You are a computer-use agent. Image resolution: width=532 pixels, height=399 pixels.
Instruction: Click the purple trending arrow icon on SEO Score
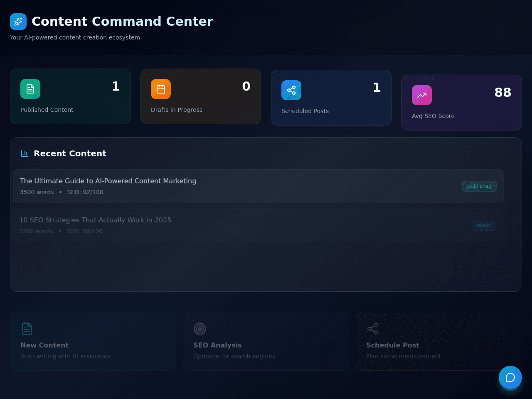click(x=422, y=95)
